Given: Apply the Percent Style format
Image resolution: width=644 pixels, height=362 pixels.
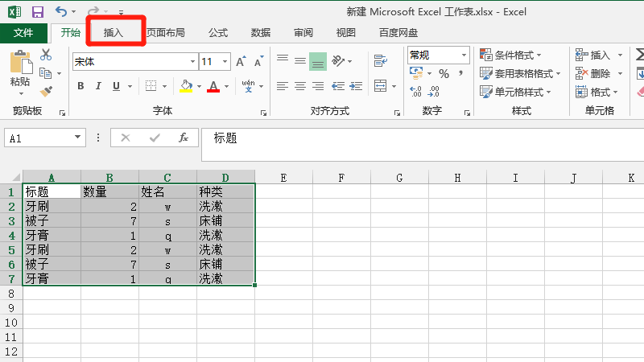Looking at the screenshot, I should [444, 74].
